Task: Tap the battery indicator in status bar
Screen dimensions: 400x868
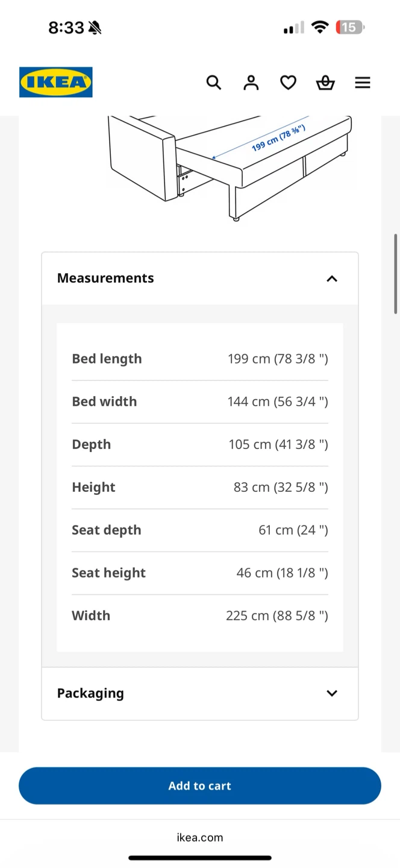Action: 351,27
